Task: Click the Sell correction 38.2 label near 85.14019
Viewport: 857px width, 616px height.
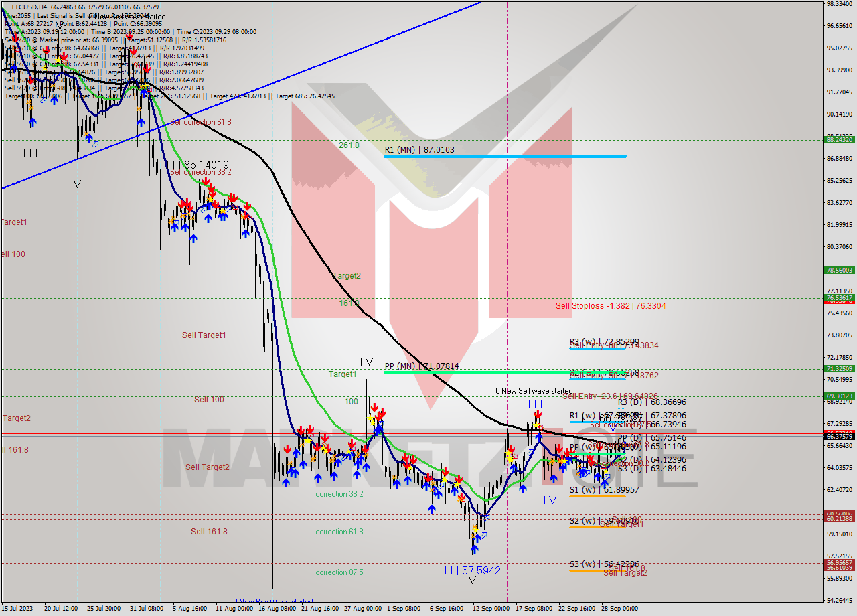Action: click(201, 172)
